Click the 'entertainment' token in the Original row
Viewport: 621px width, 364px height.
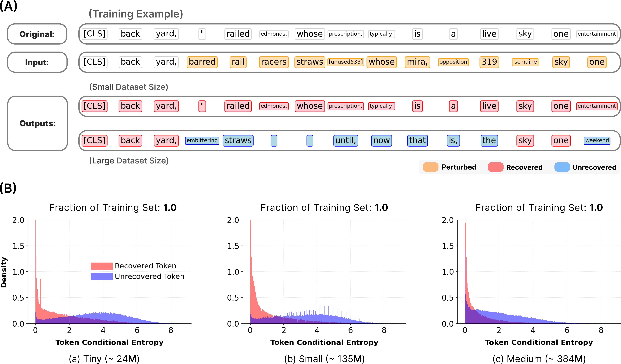(597, 34)
